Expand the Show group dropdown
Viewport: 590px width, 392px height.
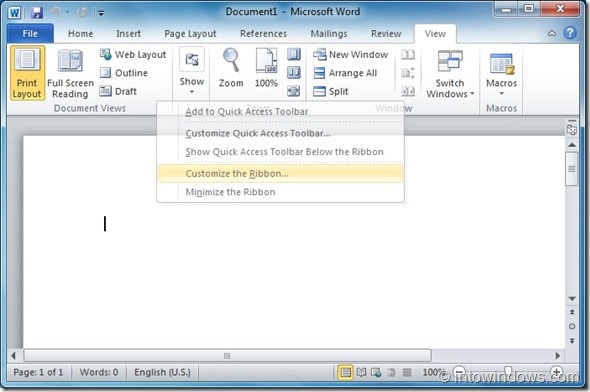192,71
